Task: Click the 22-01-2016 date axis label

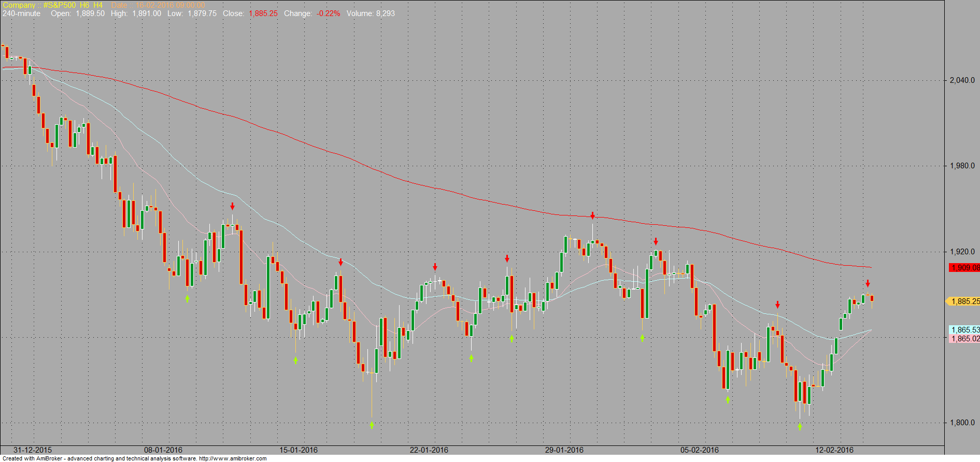Action: click(429, 450)
